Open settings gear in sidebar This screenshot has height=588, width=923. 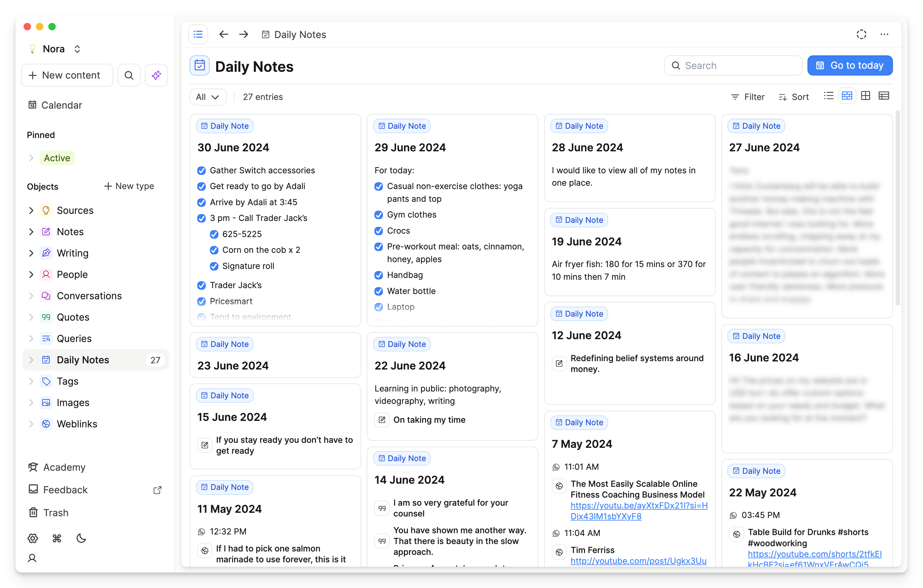point(33,538)
